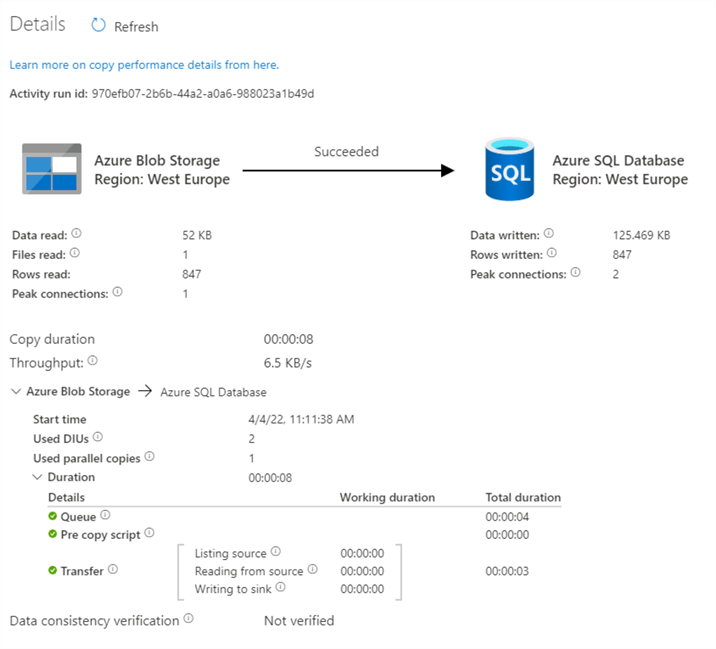Show info tooltip for Queue
Image resolution: width=716 pixels, height=649 pixels.
(105, 515)
